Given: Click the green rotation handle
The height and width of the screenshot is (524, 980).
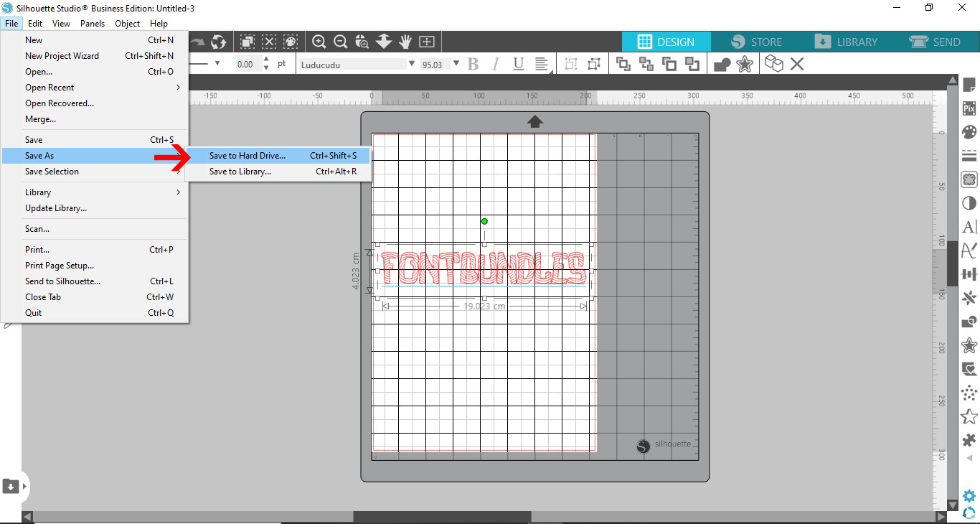Looking at the screenshot, I should pos(485,221).
